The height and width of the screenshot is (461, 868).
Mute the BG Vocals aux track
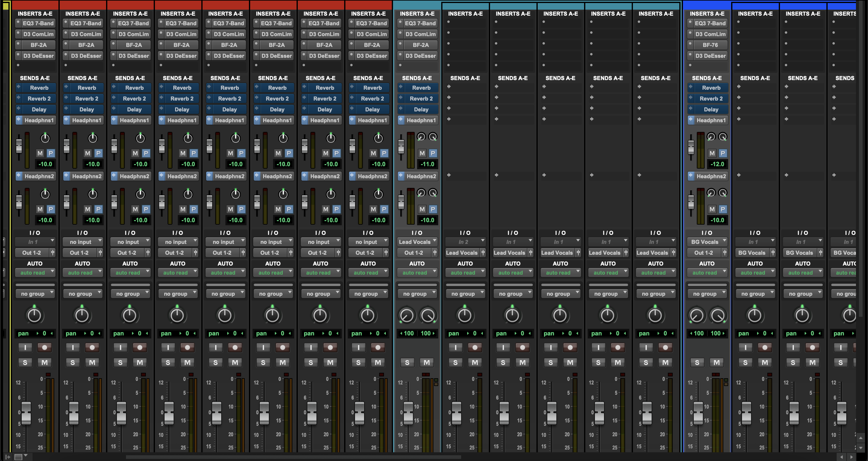pyautogui.click(x=717, y=362)
